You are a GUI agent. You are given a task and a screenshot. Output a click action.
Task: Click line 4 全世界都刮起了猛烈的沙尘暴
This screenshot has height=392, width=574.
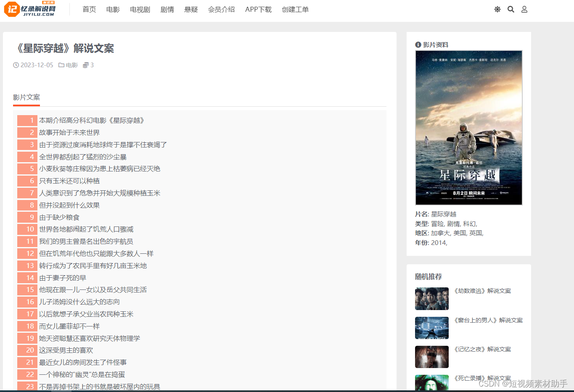click(83, 157)
